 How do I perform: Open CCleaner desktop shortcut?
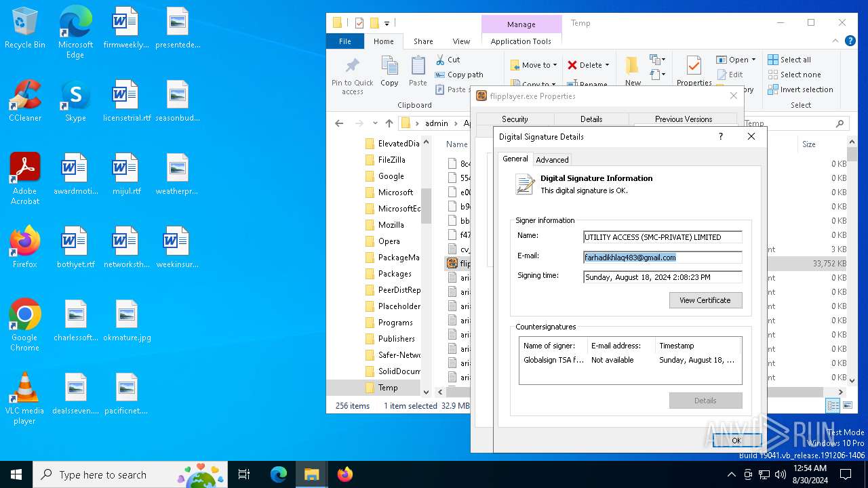(24, 102)
